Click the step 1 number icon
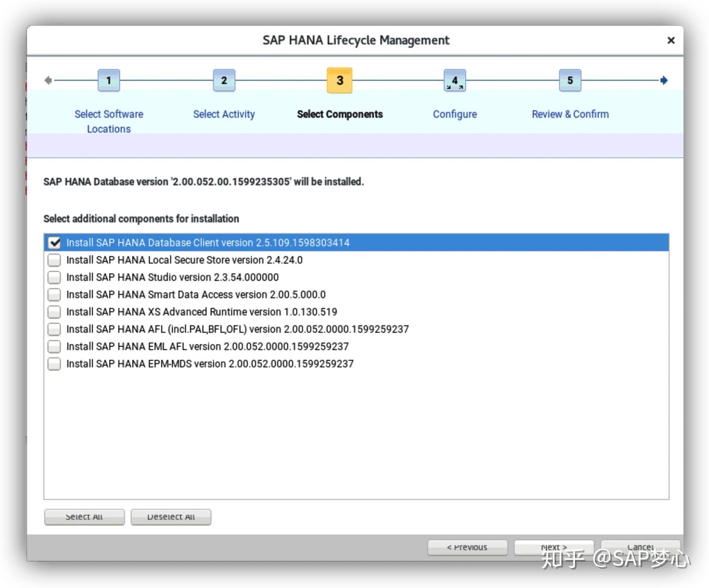The image size is (709, 588). (x=109, y=80)
